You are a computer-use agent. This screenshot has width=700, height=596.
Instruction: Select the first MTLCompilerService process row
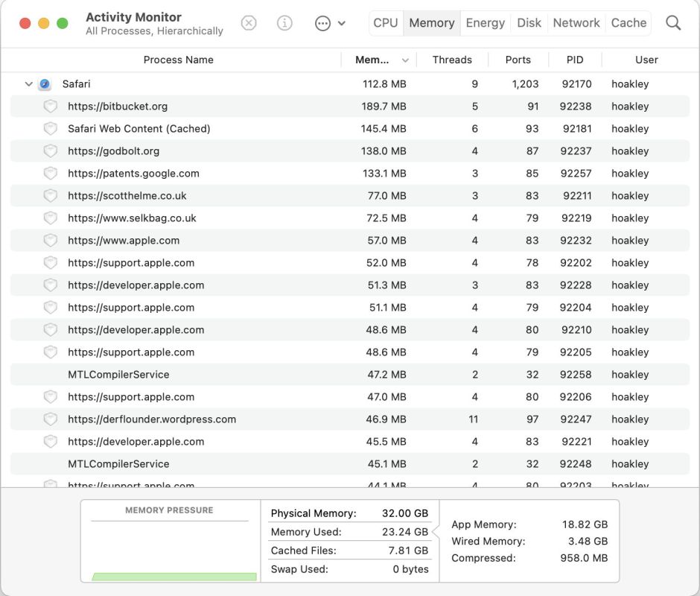point(118,375)
